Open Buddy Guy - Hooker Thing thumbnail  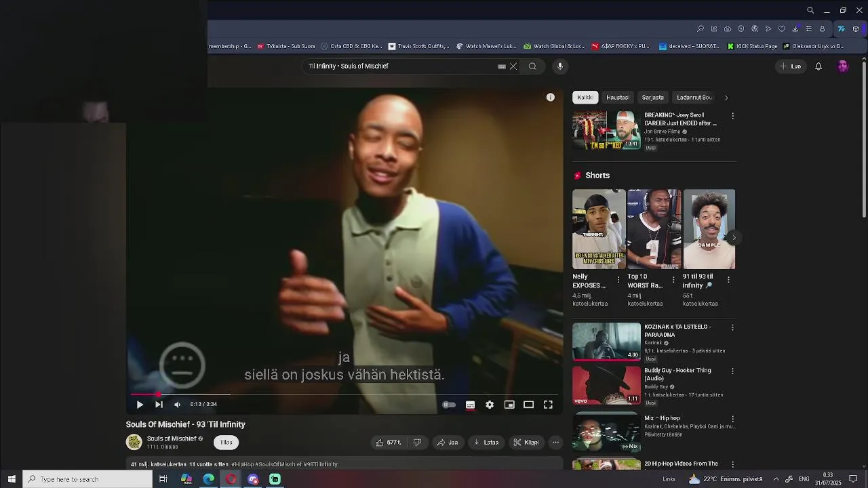(606, 385)
